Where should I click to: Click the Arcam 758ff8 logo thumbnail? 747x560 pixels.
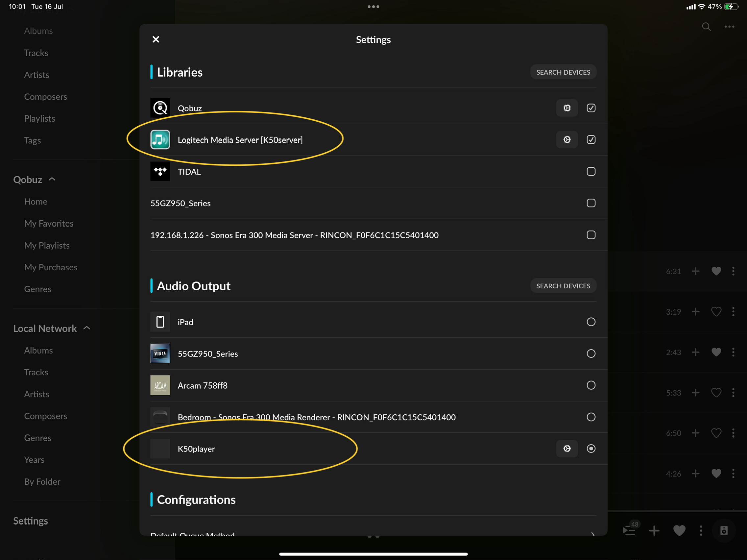(x=160, y=385)
